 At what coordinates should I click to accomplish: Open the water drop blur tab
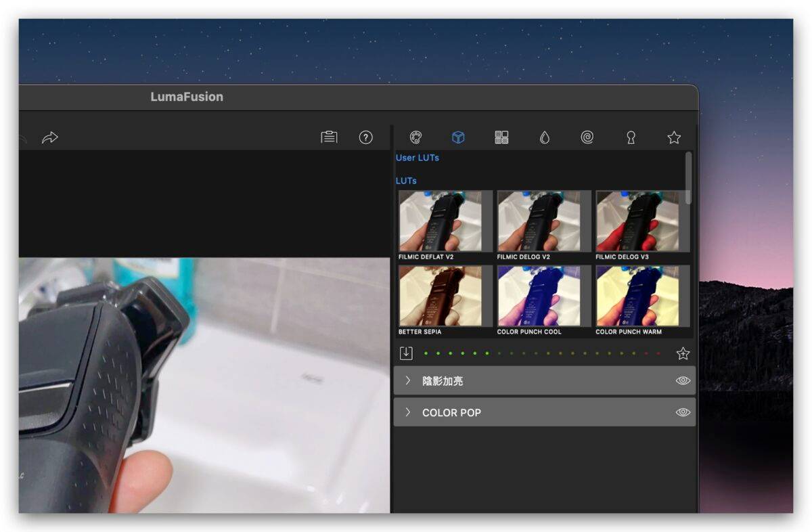pyautogui.click(x=545, y=137)
